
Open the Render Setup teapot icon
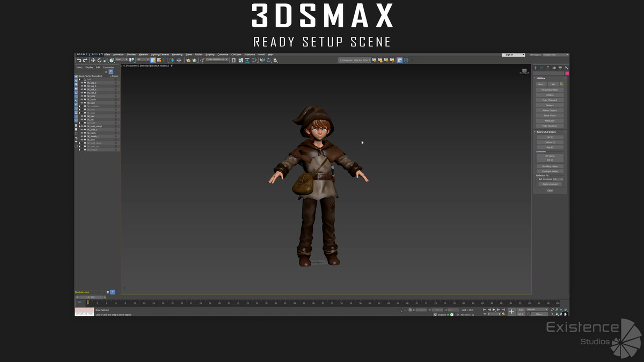point(188,60)
